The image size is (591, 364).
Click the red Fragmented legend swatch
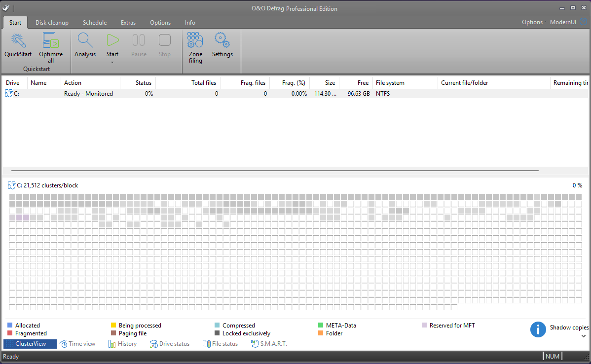click(10, 333)
